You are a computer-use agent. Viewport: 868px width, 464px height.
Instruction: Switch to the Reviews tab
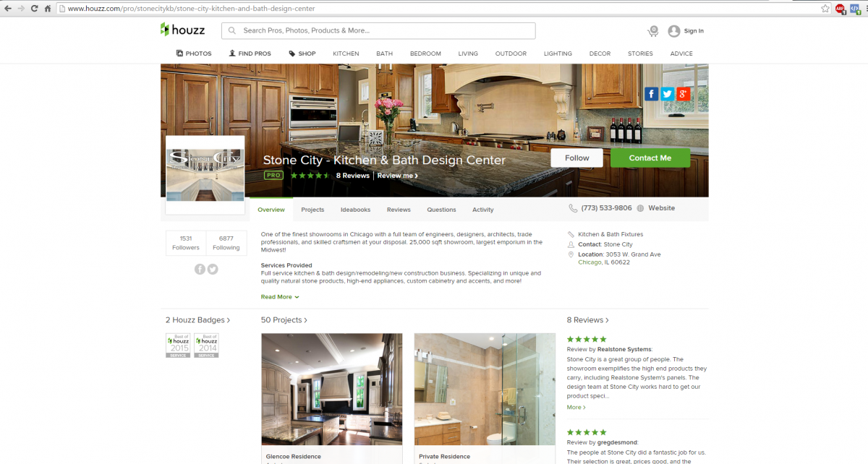(399, 210)
